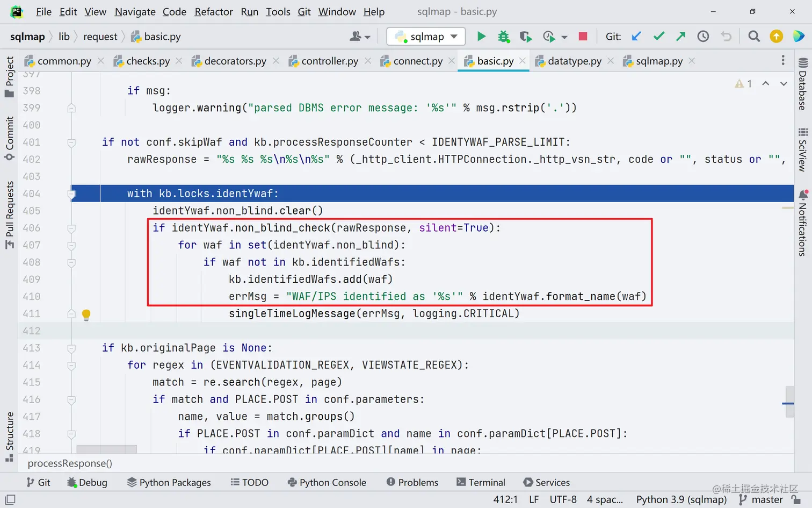This screenshot has height=508, width=812.
Task: Open the sqlmap run configuration dropdown
Action: point(426,37)
